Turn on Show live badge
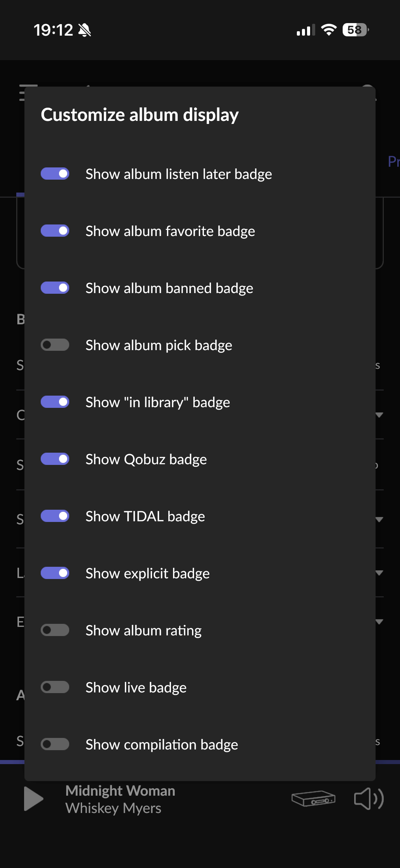The image size is (400, 868). tap(55, 687)
